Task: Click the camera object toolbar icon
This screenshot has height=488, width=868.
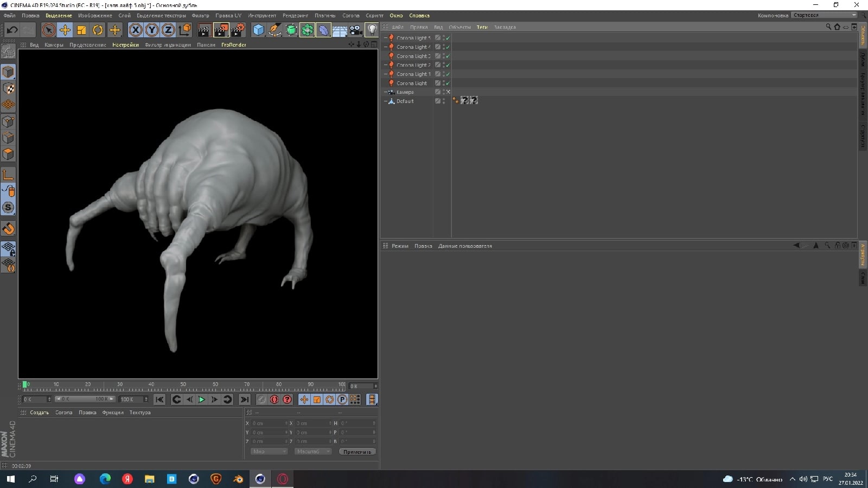Action: (356, 30)
